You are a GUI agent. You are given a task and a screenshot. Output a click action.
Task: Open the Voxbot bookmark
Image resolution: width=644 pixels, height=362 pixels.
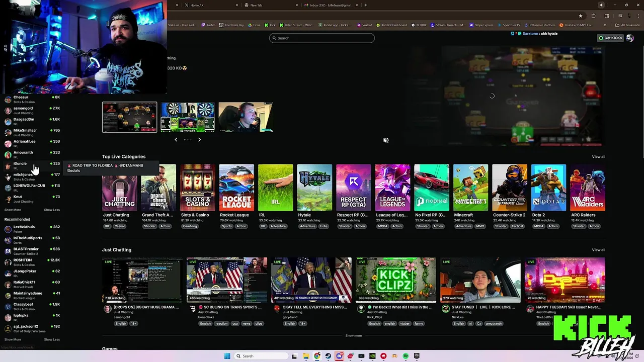coord(364,25)
